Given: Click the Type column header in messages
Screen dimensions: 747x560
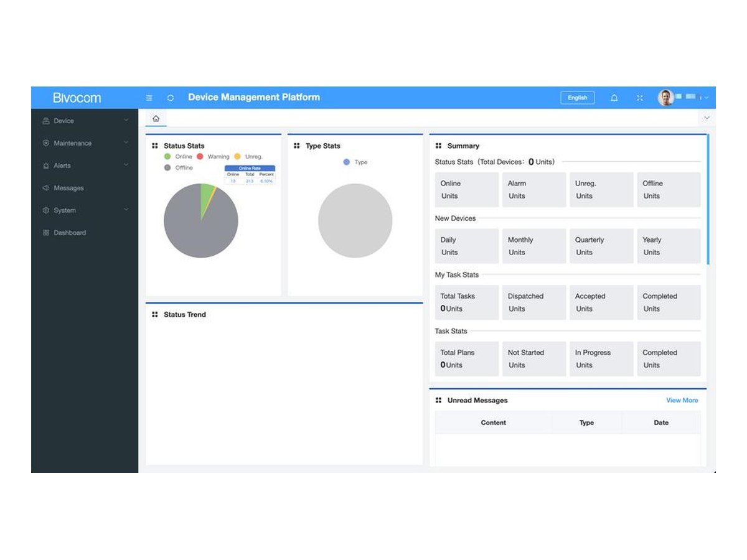Looking at the screenshot, I should pos(587,422).
